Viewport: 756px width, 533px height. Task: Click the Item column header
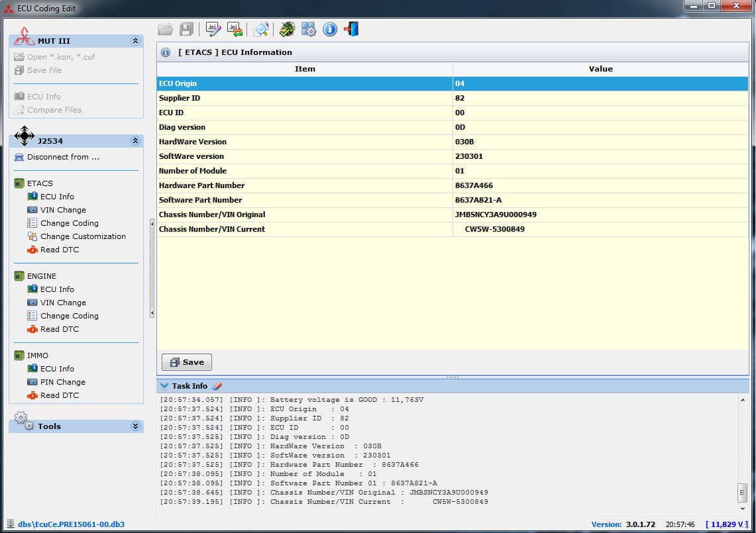tap(305, 69)
